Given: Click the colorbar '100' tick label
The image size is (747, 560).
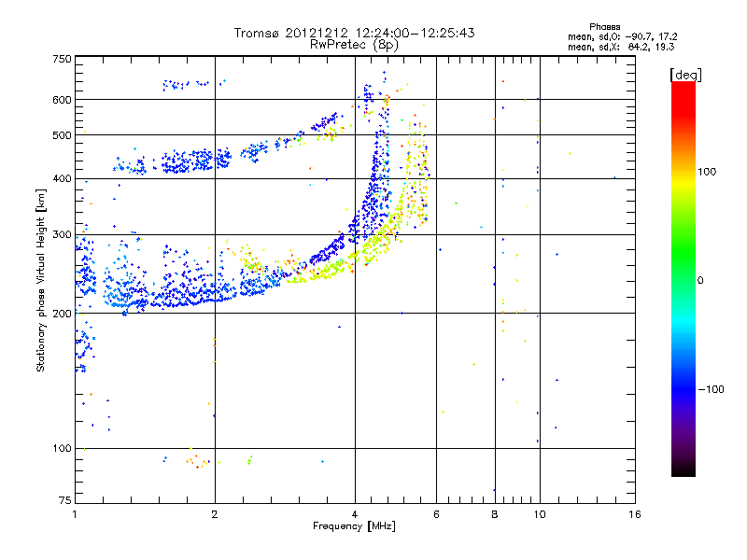Looking at the screenshot, I should (x=707, y=172).
